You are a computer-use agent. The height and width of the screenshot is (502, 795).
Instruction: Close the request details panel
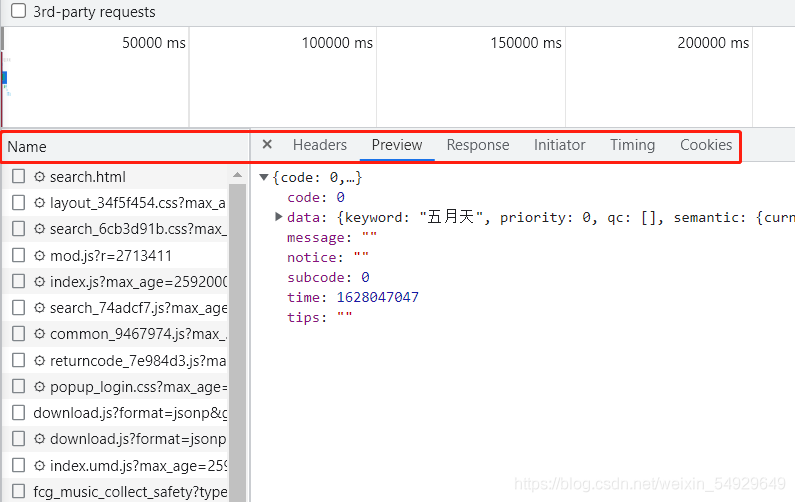click(x=267, y=145)
